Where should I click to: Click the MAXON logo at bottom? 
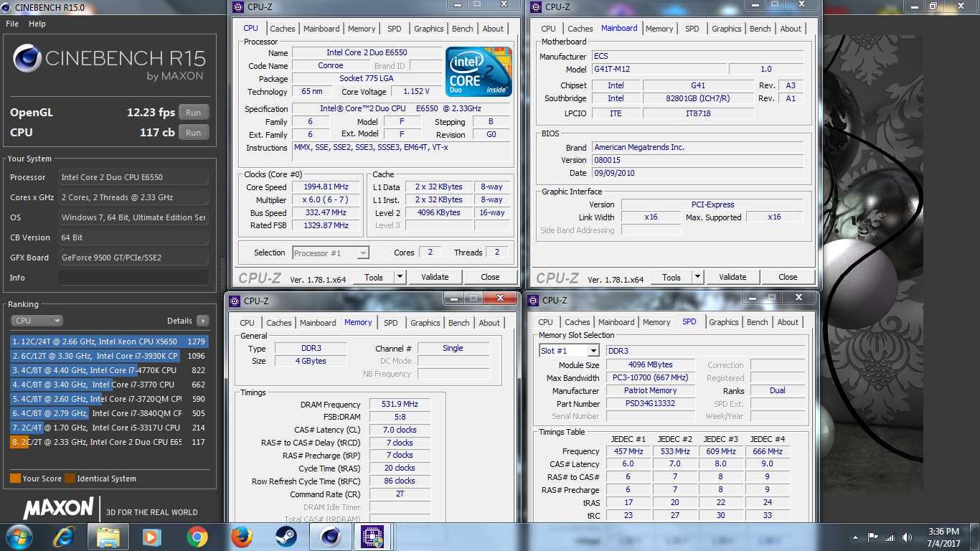(x=59, y=509)
